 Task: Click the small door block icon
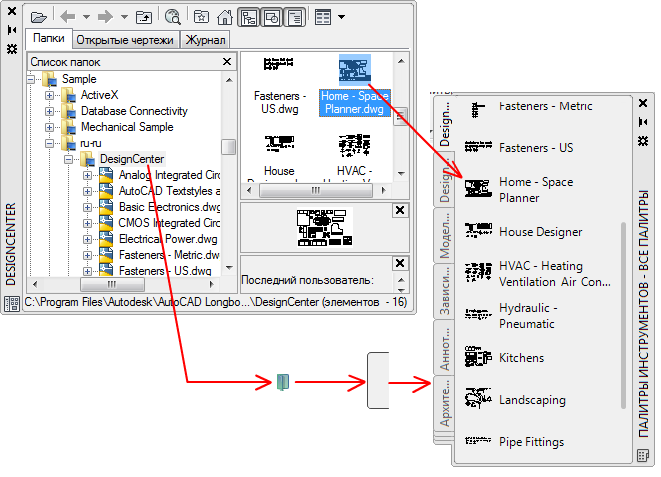283,382
